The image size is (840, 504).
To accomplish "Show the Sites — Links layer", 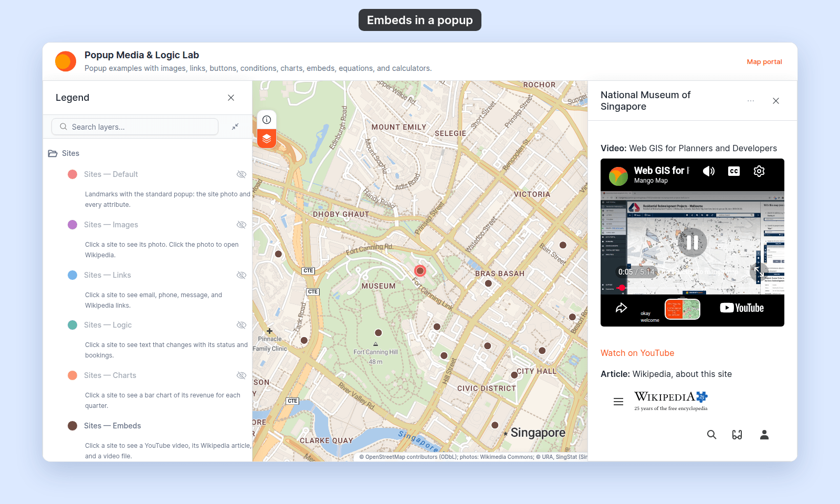I will click(x=241, y=275).
